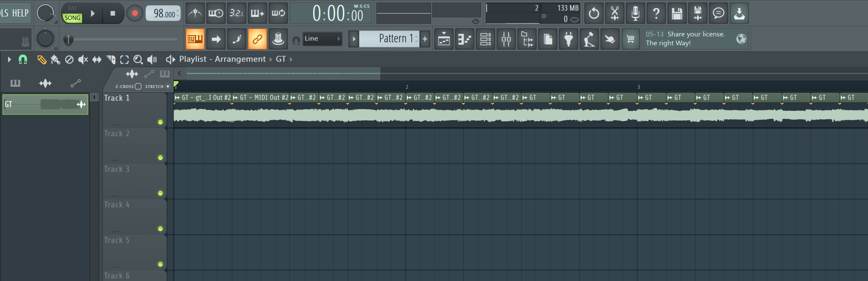868x281 pixels.
Task: Open the channel rack icon
Action: point(485,39)
